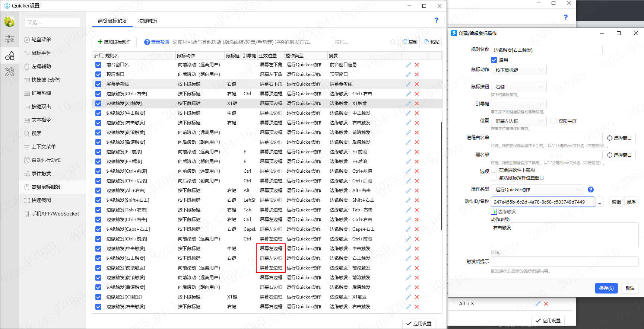
Task: Open 快速截图 settings page
Action: [41, 200]
